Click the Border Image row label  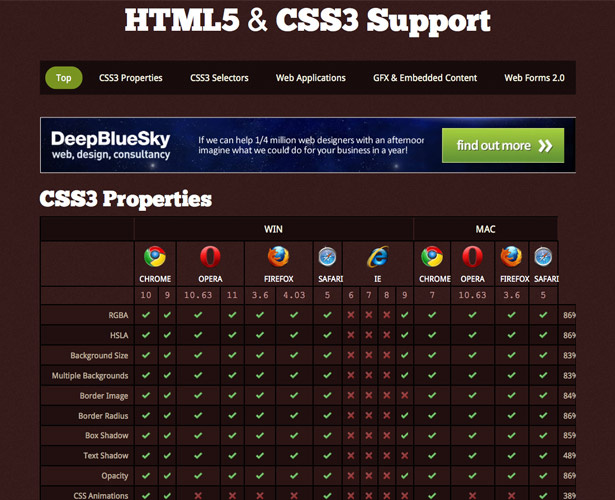[104, 396]
